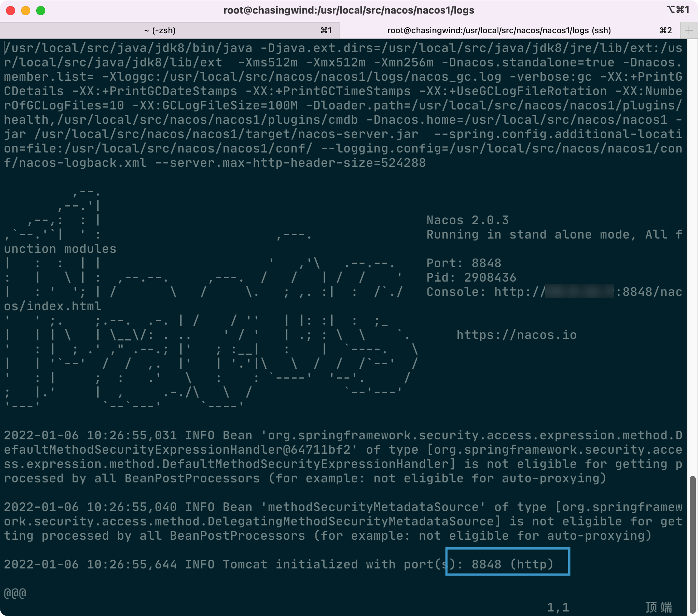Click the 'os/index.html' wrapped text
The image size is (698, 616).
52,306
